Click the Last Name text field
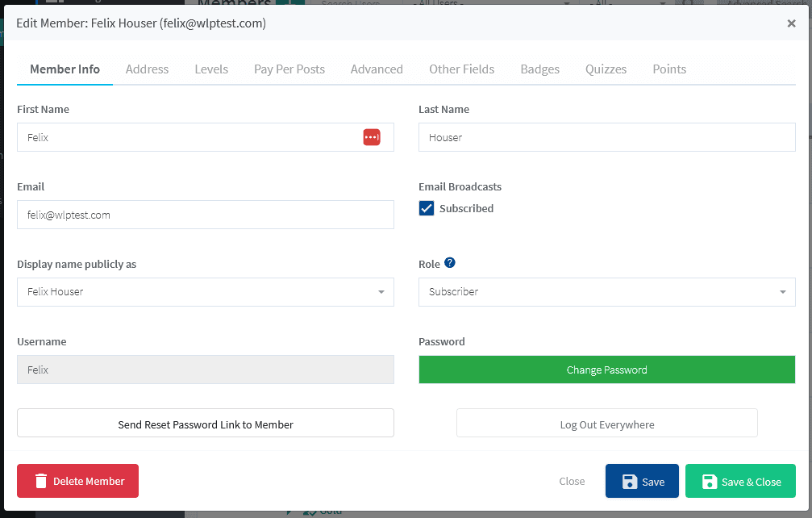The image size is (812, 518). point(606,136)
